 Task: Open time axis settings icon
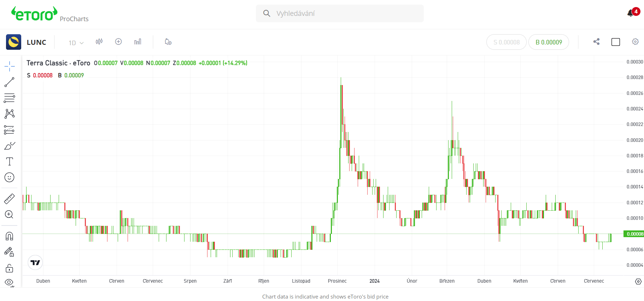638,281
